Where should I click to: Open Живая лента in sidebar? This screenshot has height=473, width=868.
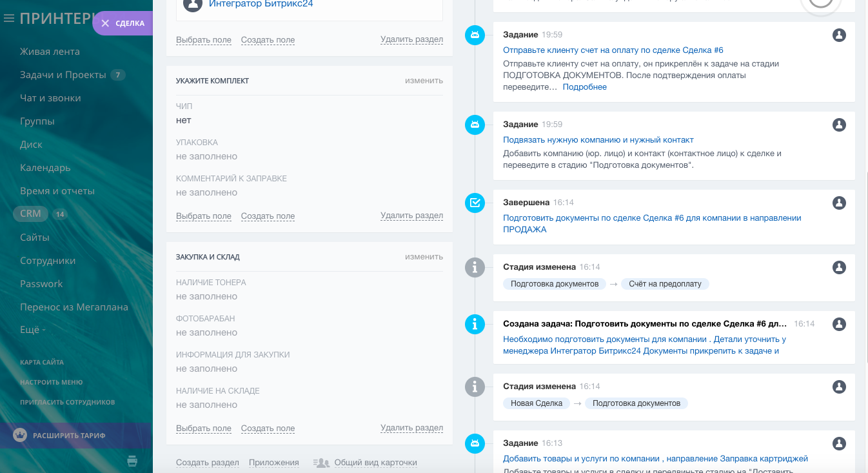point(50,52)
